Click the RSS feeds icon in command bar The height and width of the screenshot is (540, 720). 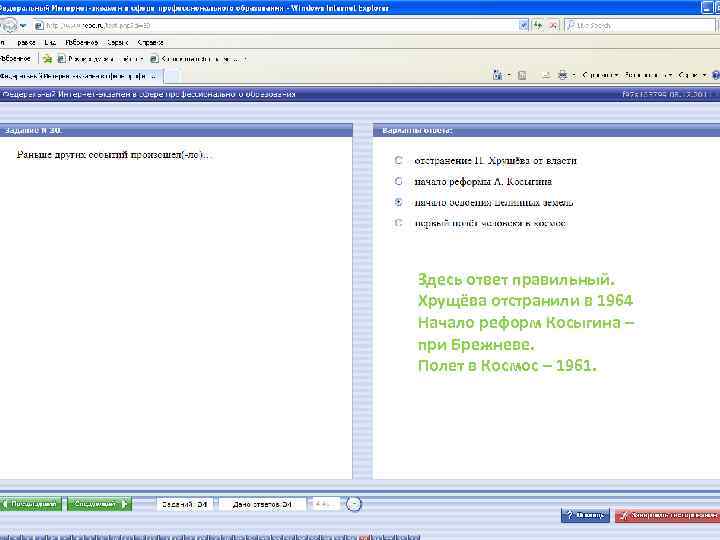522,75
